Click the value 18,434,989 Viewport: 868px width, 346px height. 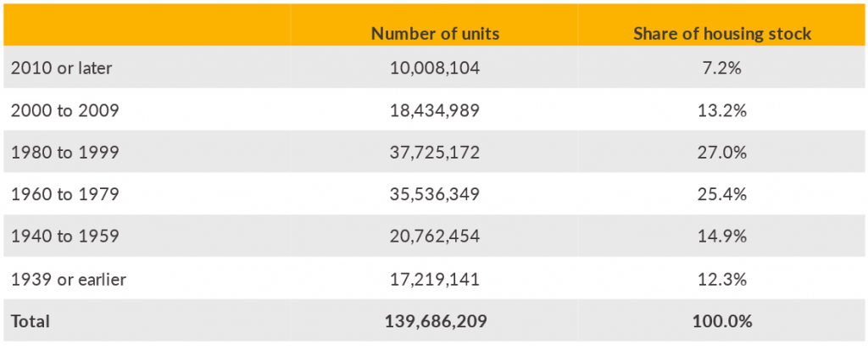tap(436, 110)
